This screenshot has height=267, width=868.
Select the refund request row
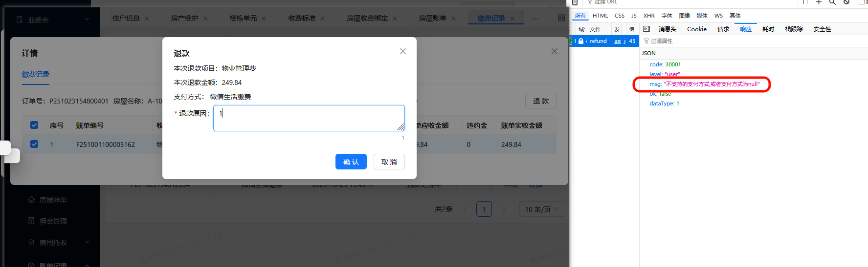[x=604, y=41]
